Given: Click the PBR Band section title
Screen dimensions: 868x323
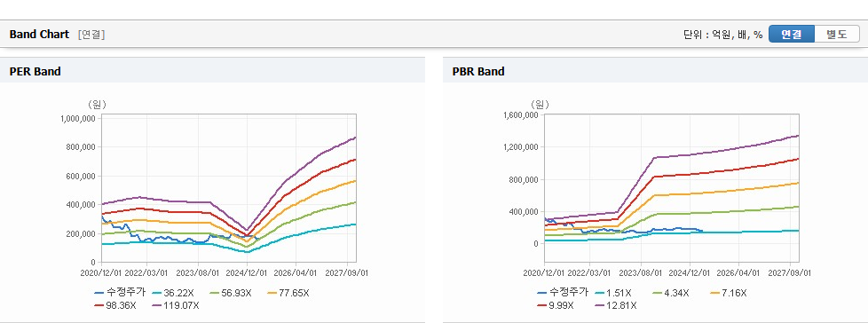Looking at the screenshot, I should click(478, 71).
